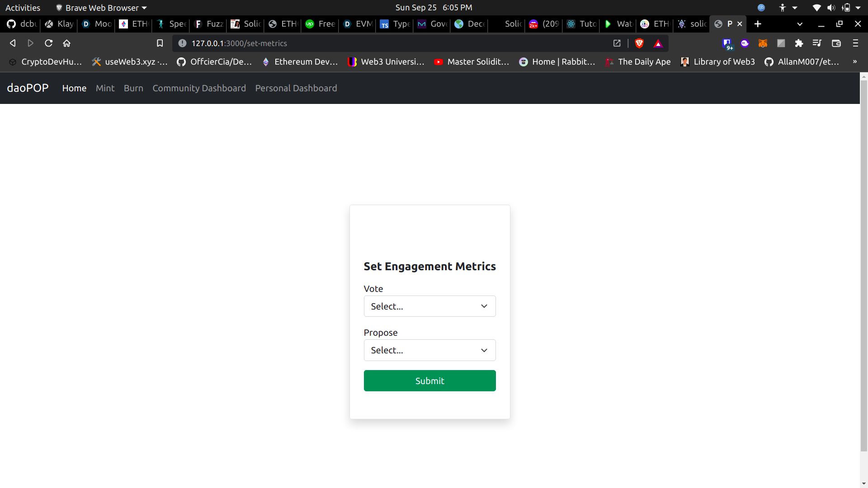
Task: Switch to the Klay tab
Action: 59,23
